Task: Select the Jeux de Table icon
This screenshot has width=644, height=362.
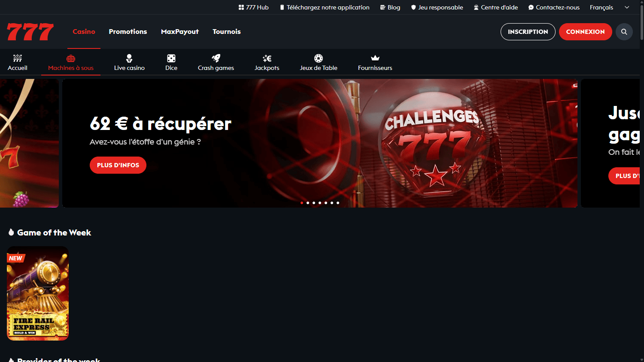Action: [319, 58]
